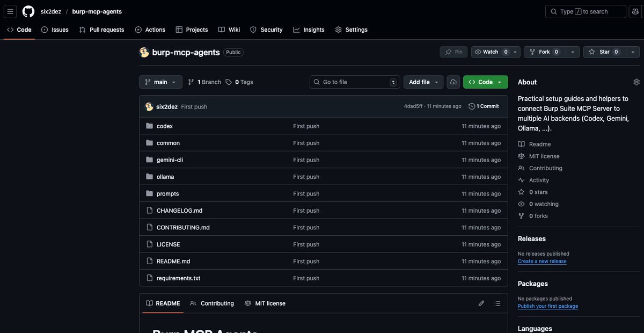Open the Code tab
This screenshot has height=333, width=644.
click(19, 30)
